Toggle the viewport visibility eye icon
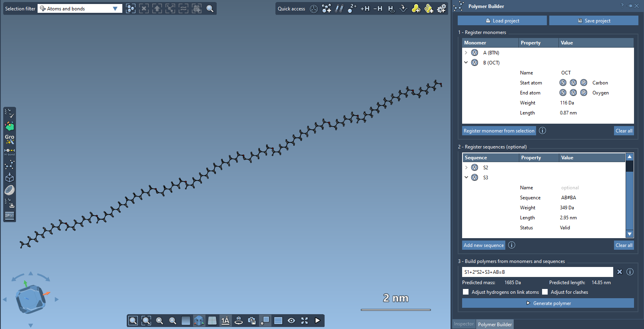644x329 pixels. pos(291,321)
